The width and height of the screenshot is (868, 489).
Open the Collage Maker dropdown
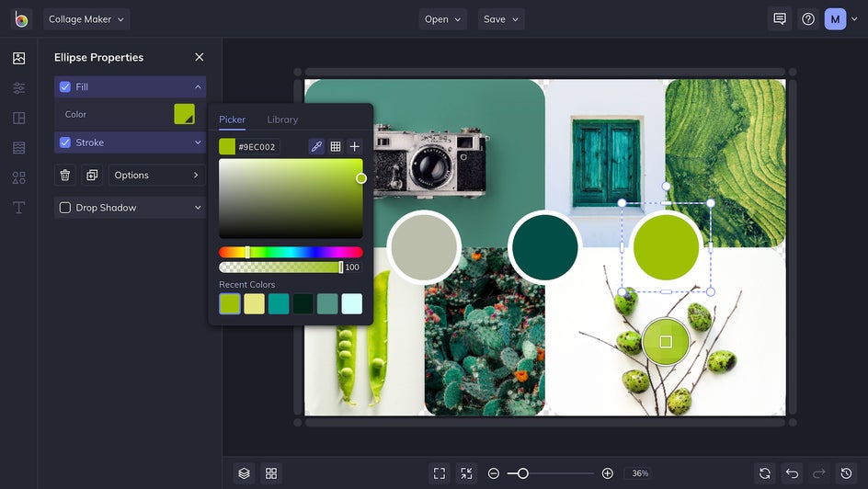[86, 19]
